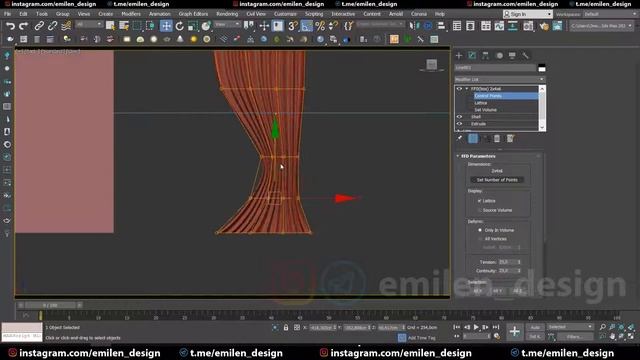The width and height of the screenshot is (640, 360).
Task: Open the Modifier List dropdown
Action: [x=500, y=79]
